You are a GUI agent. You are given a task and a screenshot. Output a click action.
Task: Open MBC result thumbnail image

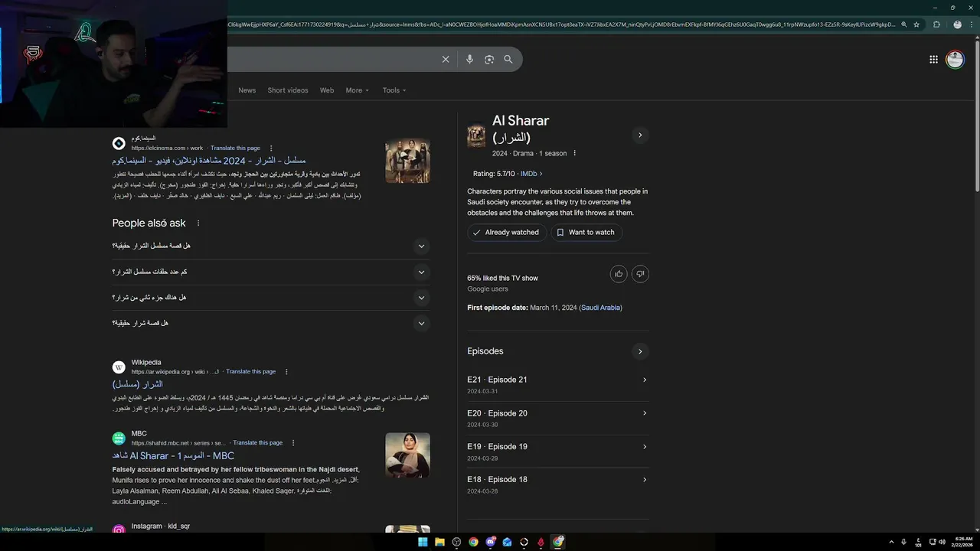(407, 455)
